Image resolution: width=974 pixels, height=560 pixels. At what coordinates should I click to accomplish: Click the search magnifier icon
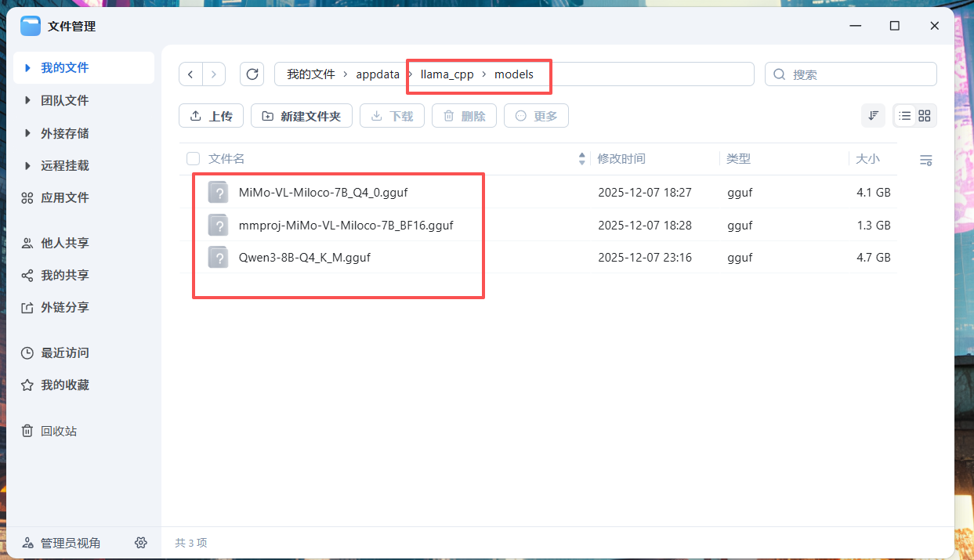[780, 74]
